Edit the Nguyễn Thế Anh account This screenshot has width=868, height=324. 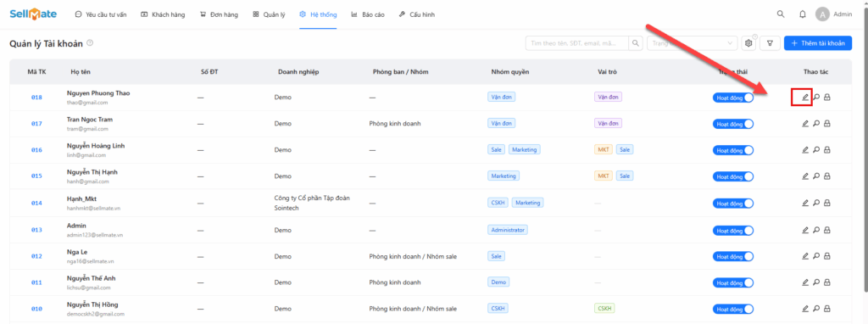[x=805, y=282]
